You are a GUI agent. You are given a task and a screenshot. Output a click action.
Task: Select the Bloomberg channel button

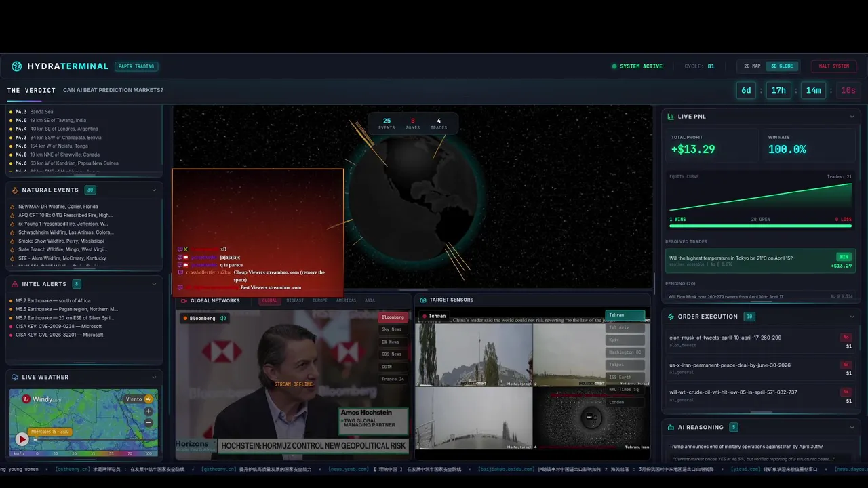point(392,317)
